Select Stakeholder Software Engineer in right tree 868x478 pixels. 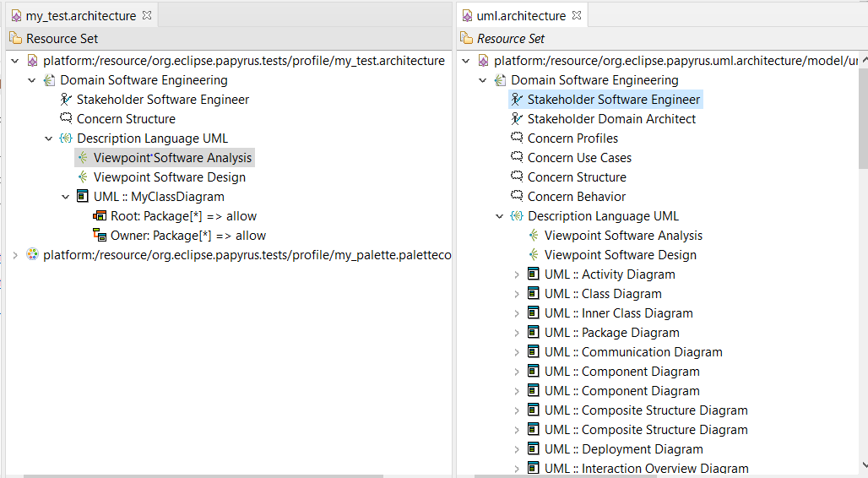click(613, 100)
